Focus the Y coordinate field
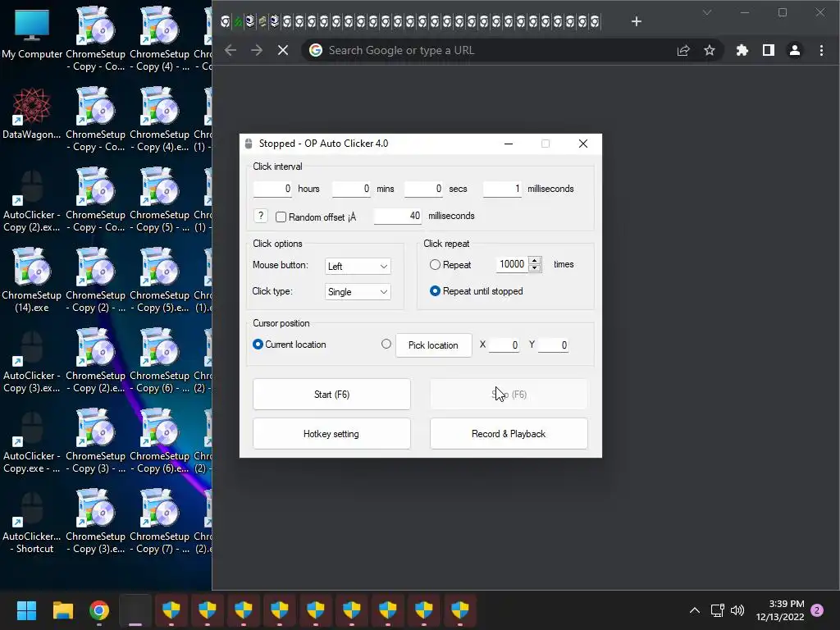Screen dimensions: 840x630 coord(553,345)
